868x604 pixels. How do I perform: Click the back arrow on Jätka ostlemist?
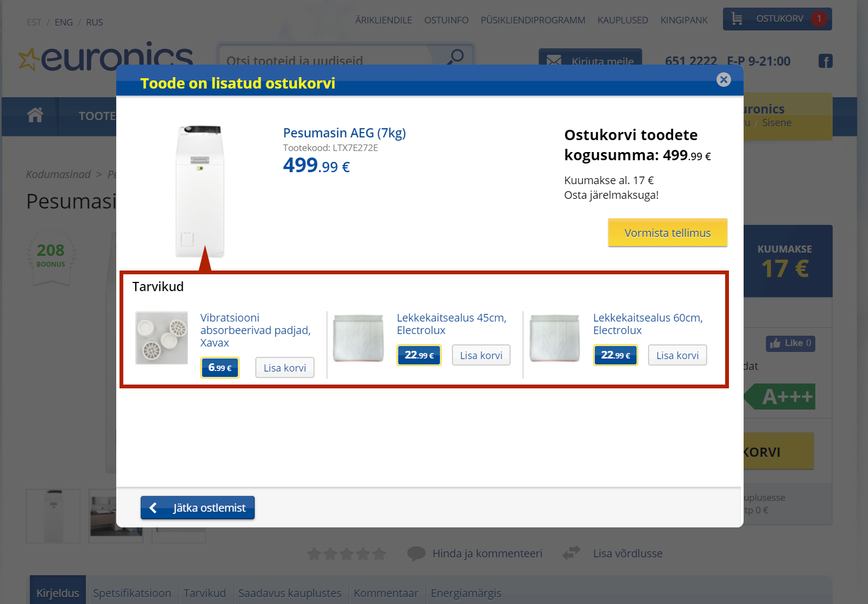click(x=153, y=508)
